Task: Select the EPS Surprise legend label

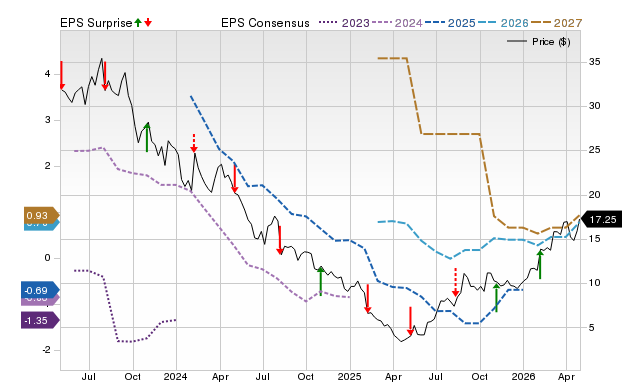Action: (x=96, y=23)
